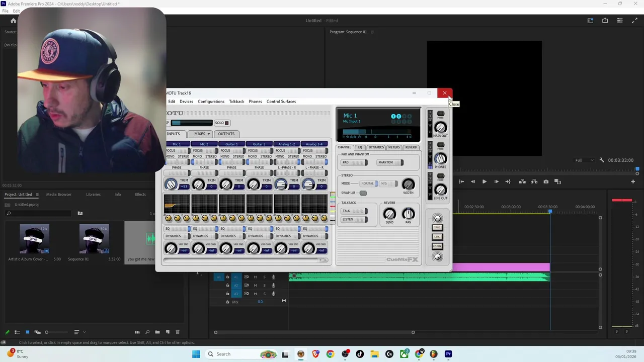The height and width of the screenshot is (362, 644).
Task: Toggle SWAP L/R switch in CueMix
Action: pyautogui.click(x=363, y=193)
